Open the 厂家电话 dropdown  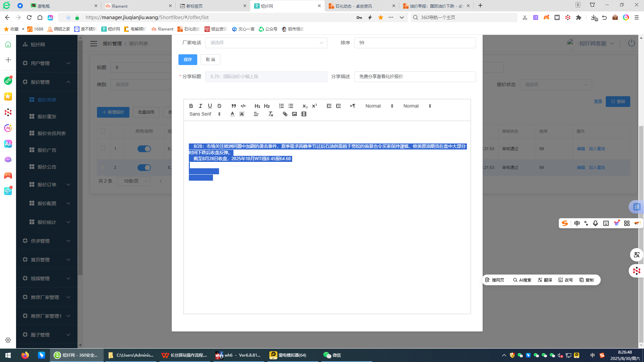click(266, 43)
